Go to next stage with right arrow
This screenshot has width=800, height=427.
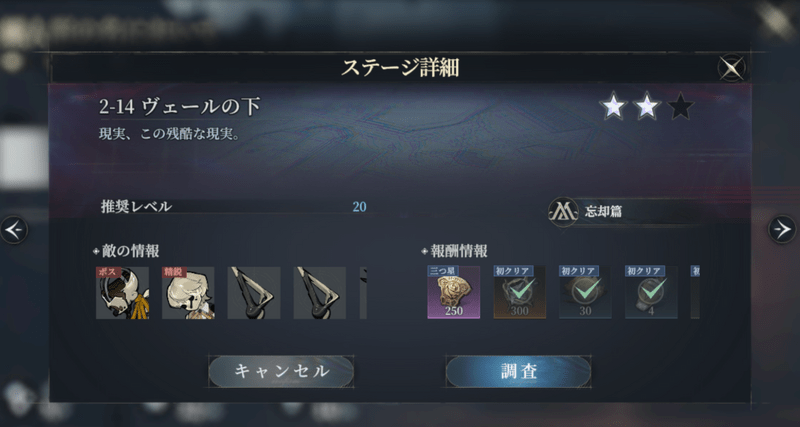(x=782, y=230)
